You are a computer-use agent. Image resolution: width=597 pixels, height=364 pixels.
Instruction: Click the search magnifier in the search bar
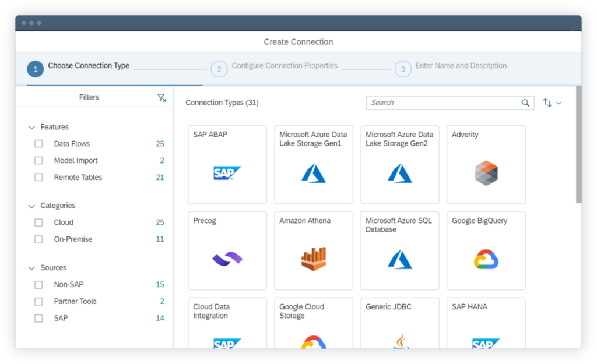tap(524, 102)
